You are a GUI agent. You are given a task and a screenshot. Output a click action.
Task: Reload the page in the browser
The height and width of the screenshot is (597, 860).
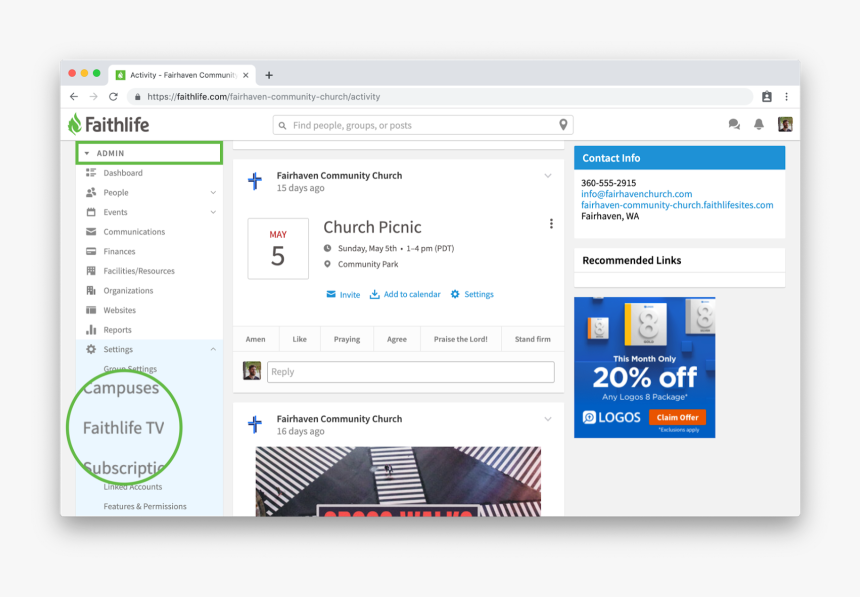click(114, 97)
